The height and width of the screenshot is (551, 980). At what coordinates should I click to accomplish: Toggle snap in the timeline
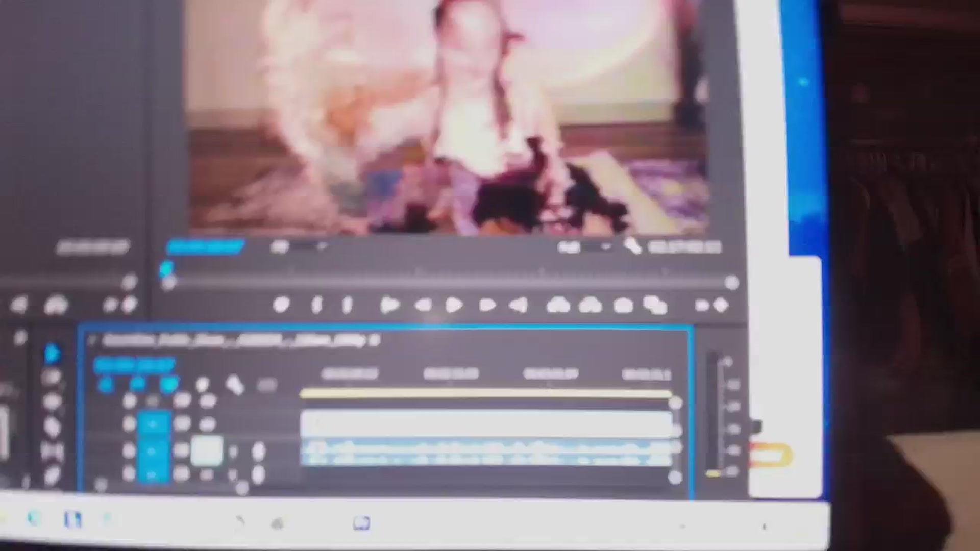(137, 384)
